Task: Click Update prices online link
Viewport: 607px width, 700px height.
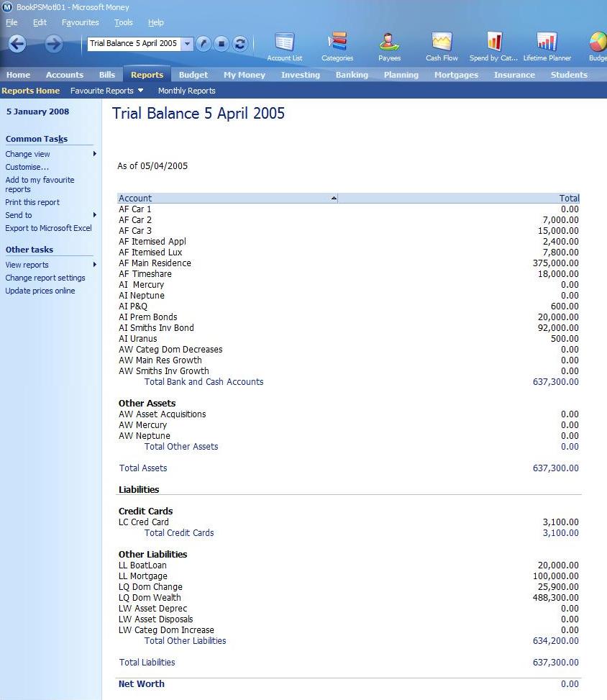Action: pos(40,291)
